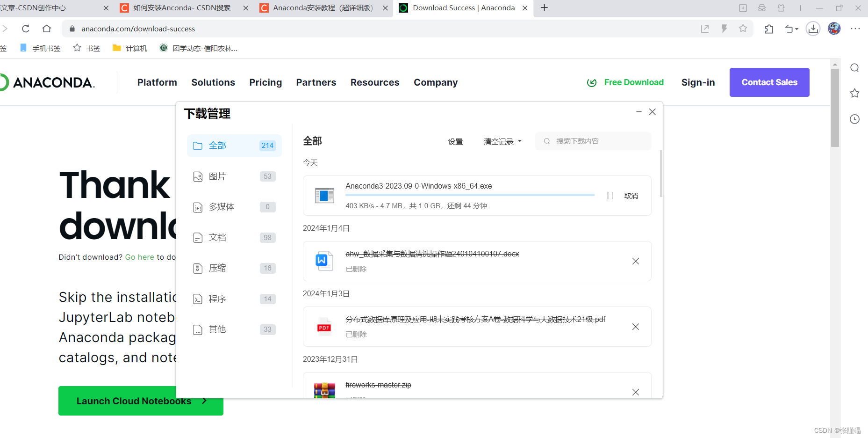Bookmark the page with the address bar star
Viewport: 868px width, 438px height.
[743, 29]
